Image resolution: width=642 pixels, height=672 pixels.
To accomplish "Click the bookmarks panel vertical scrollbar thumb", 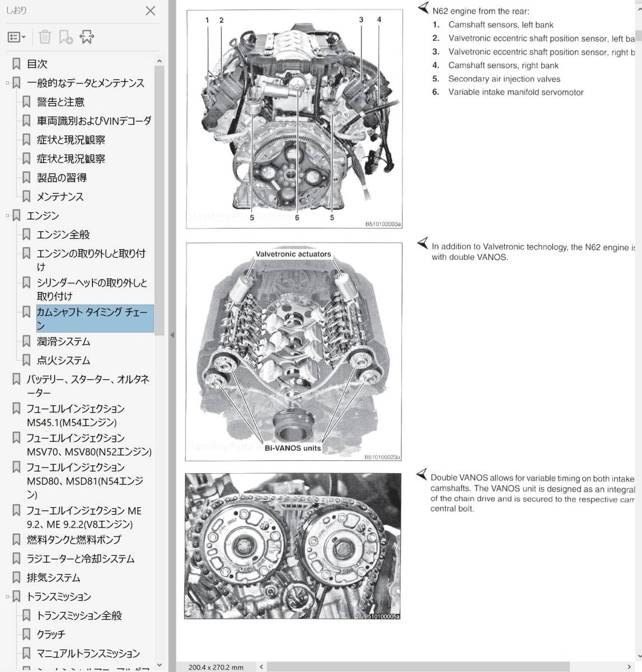I will click(x=159, y=200).
